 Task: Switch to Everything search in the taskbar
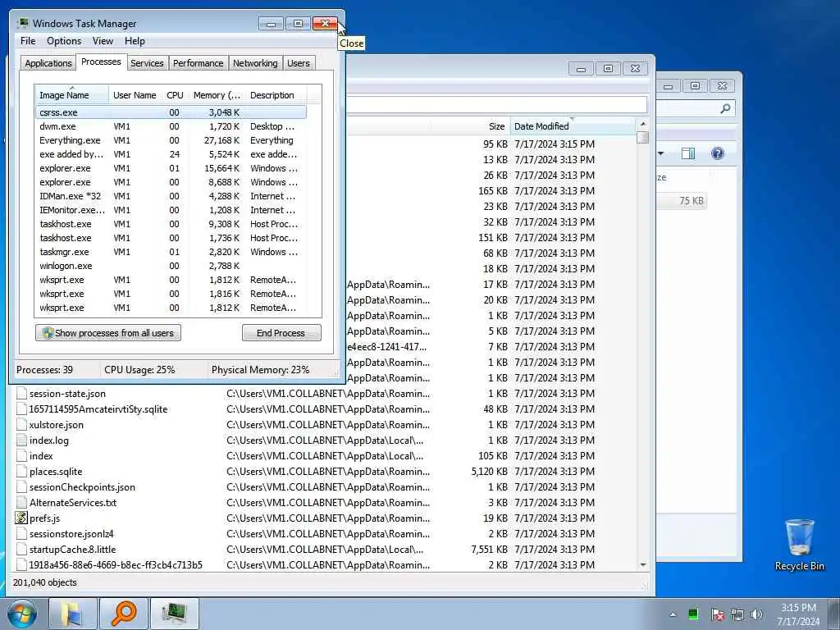tap(124, 614)
